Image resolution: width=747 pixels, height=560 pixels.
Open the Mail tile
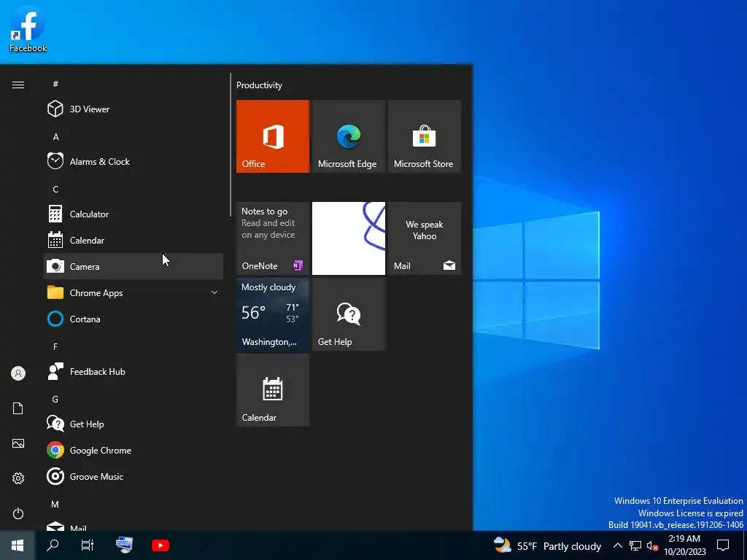(x=425, y=238)
